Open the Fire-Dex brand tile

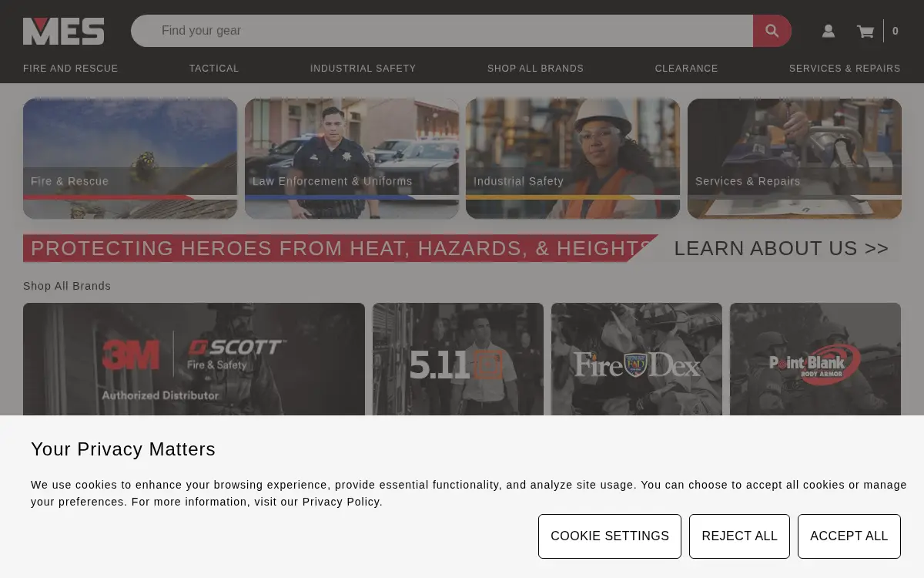(x=637, y=360)
